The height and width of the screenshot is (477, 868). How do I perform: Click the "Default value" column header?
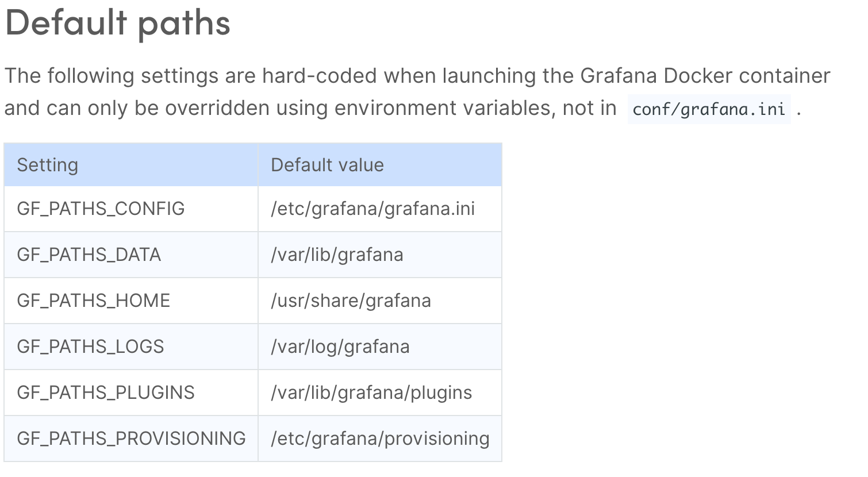327,165
